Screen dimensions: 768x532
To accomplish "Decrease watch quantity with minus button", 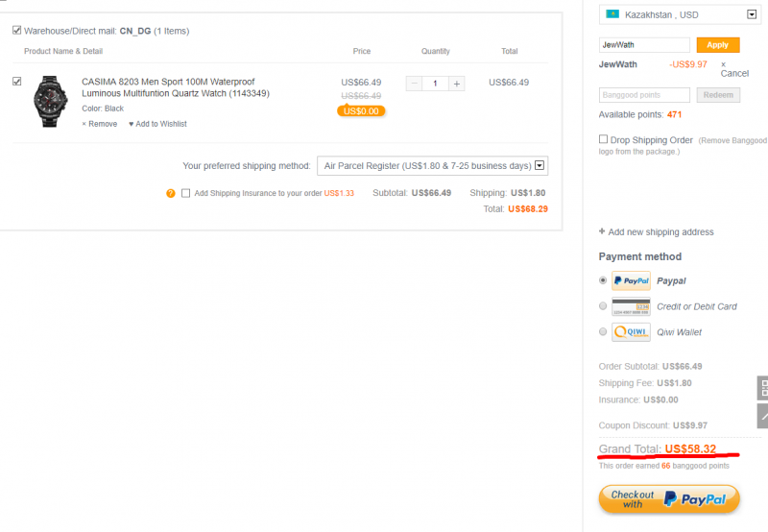I will click(415, 84).
